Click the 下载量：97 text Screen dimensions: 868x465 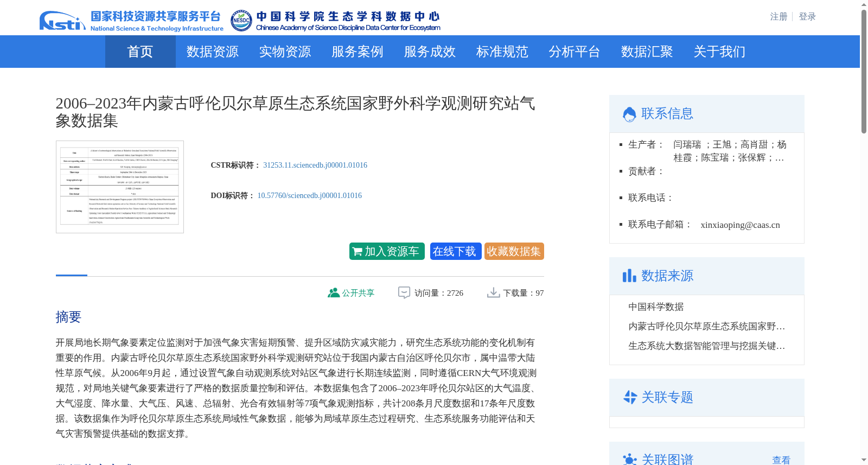pos(524,293)
